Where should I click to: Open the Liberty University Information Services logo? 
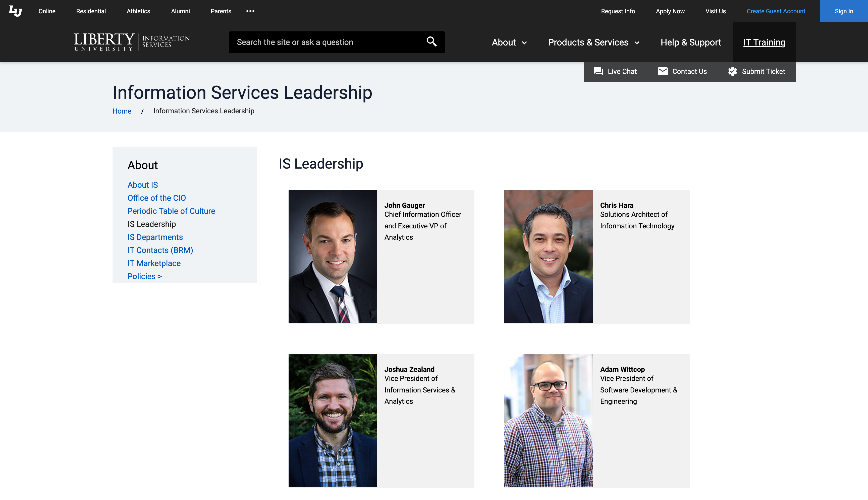pyautogui.click(x=132, y=42)
